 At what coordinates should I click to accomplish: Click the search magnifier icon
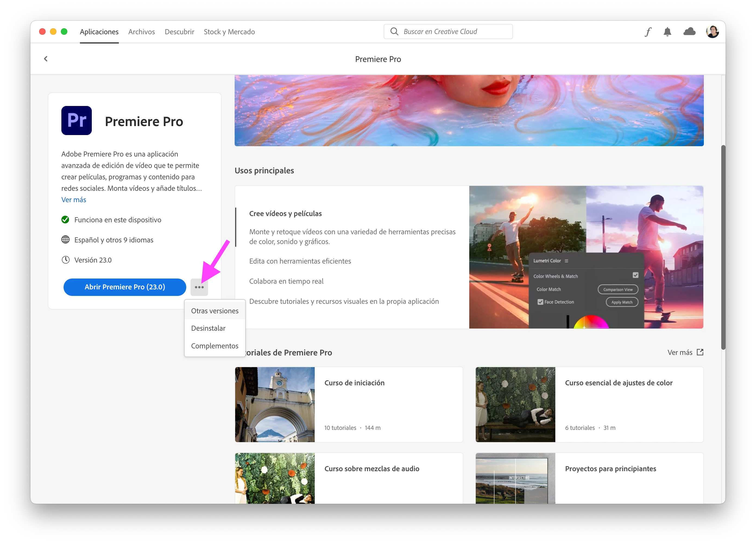pyautogui.click(x=394, y=31)
